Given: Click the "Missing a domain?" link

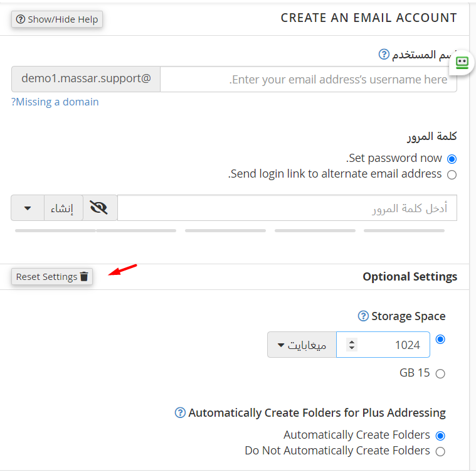Looking at the screenshot, I should click(x=55, y=102).
